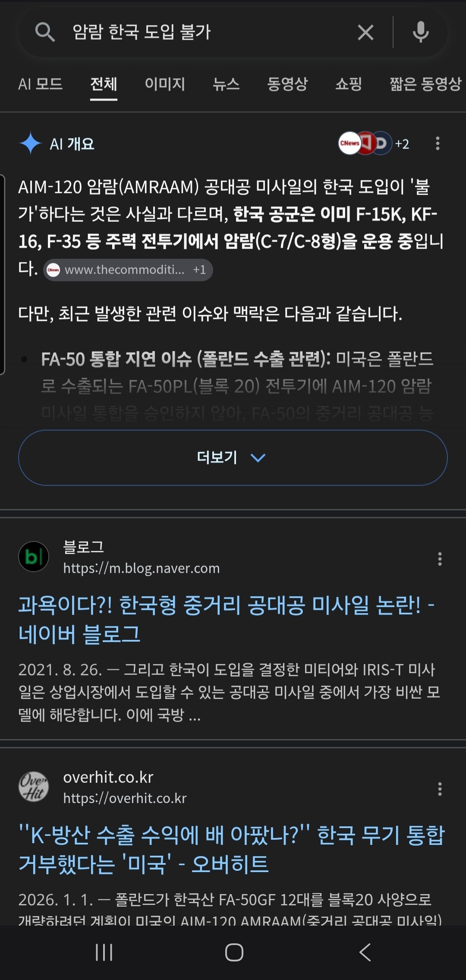466x980 pixels.
Task: Open Android recent apps button
Action: click(x=104, y=952)
